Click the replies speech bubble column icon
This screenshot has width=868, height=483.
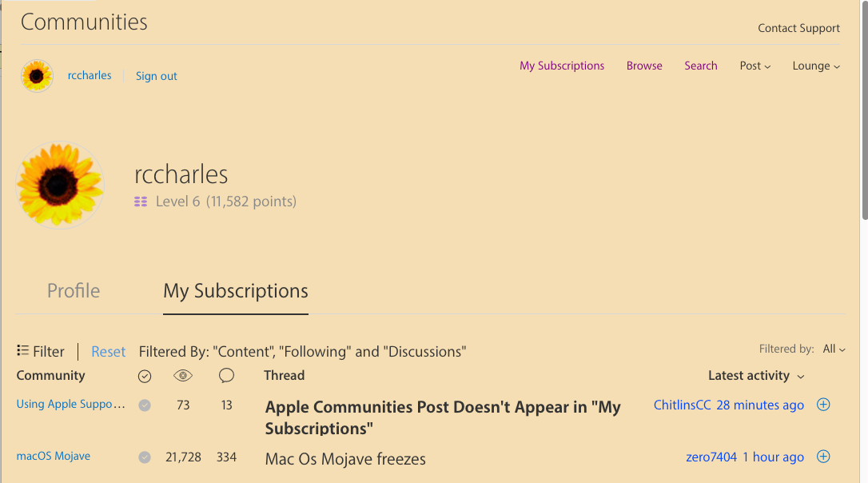(226, 376)
